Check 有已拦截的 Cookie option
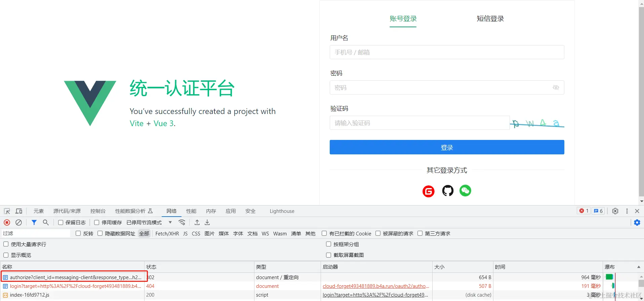This screenshot has height=301, width=644. (x=324, y=233)
